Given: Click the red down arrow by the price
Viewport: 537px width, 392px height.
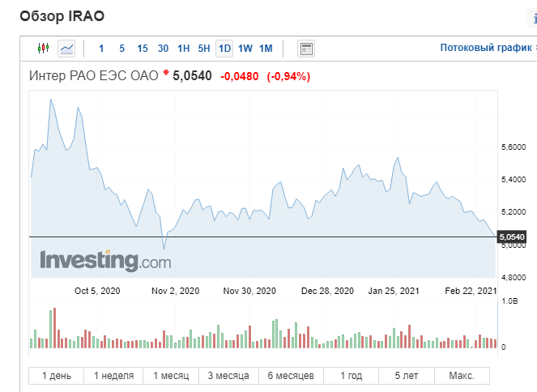Looking at the screenshot, I should click(x=166, y=75).
